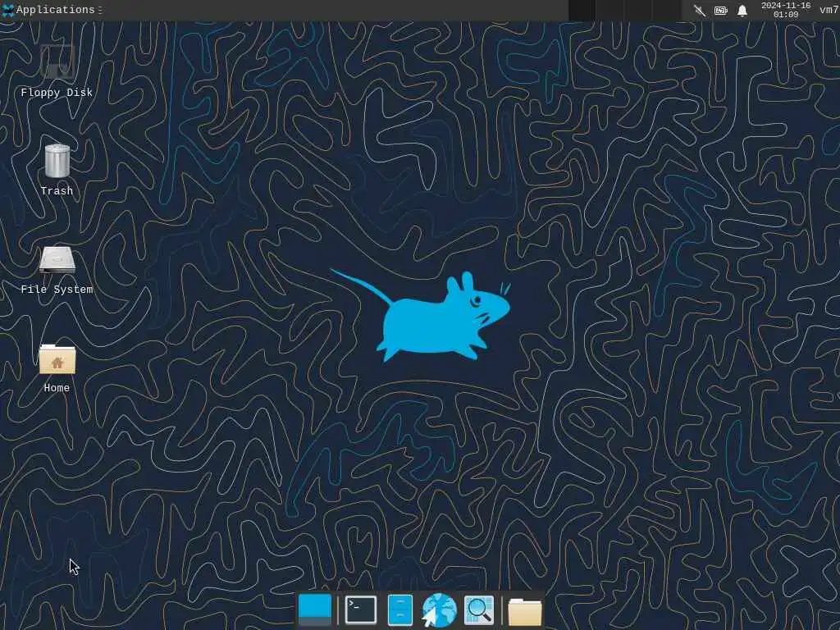Image resolution: width=840 pixels, height=630 pixels.
Task: Select the Trash desktop icon
Action: click(x=57, y=161)
